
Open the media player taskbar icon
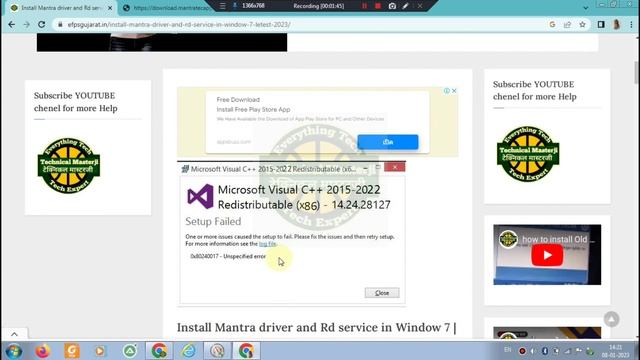[x=100, y=351]
